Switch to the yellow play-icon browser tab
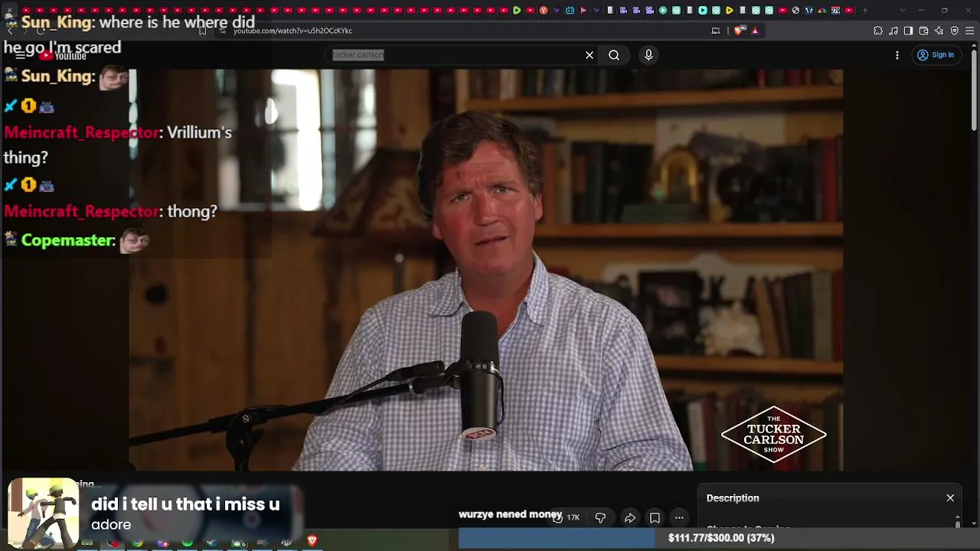This screenshot has width=980, height=551. 730,11
